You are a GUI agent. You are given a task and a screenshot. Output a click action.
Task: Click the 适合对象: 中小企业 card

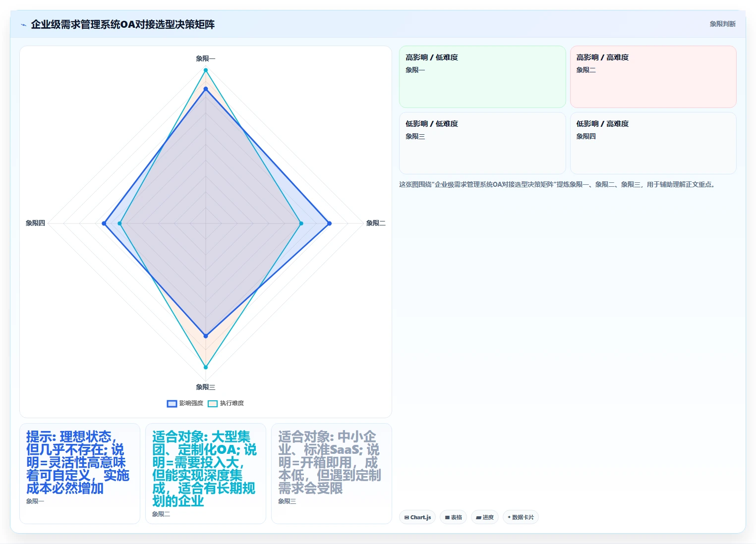click(332, 474)
